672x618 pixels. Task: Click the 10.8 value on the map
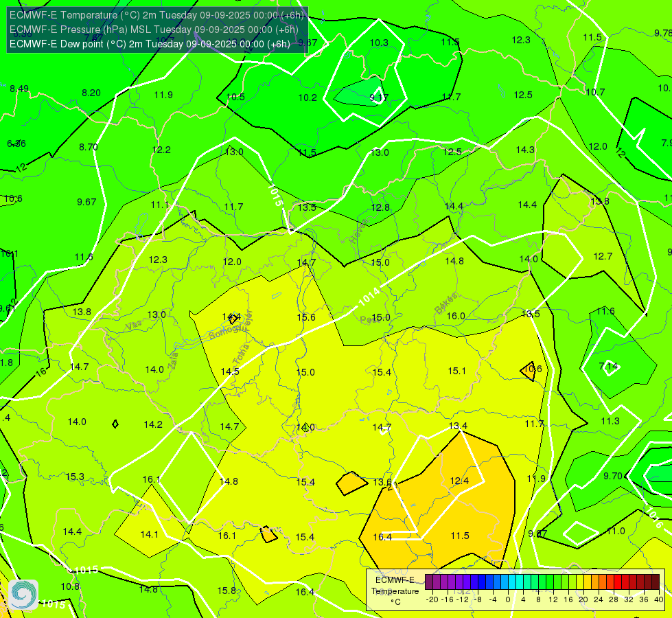click(x=70, y=586)
